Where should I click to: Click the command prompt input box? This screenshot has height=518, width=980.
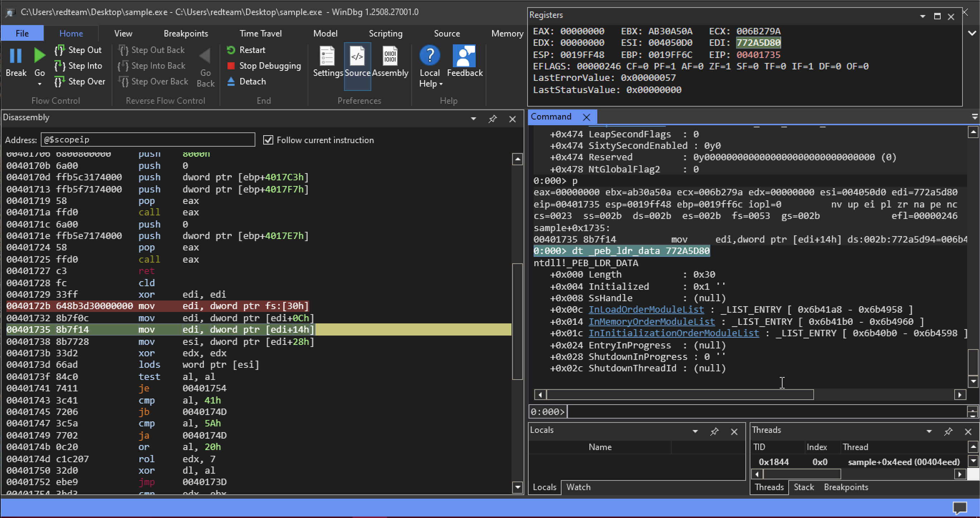(x=766, y=412)
